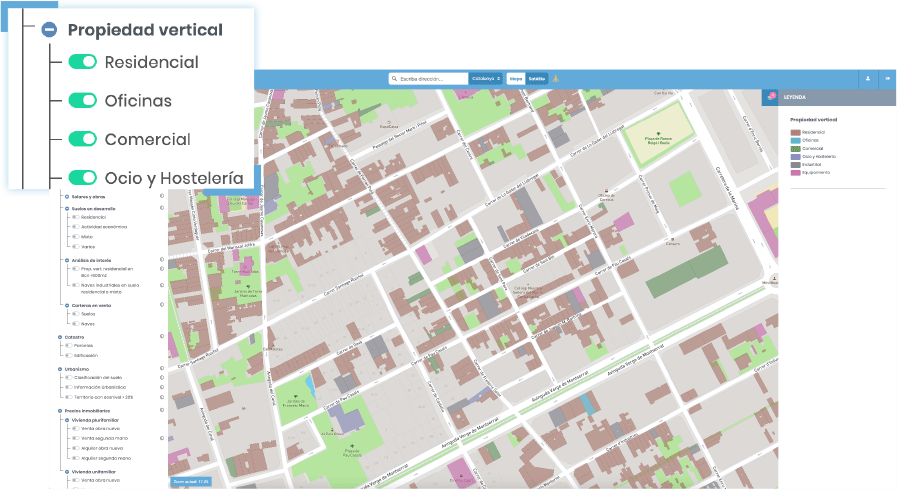Click info icon beside Análisis de interés
This screenshot has width=897, height=489.
tap(162, 259)
